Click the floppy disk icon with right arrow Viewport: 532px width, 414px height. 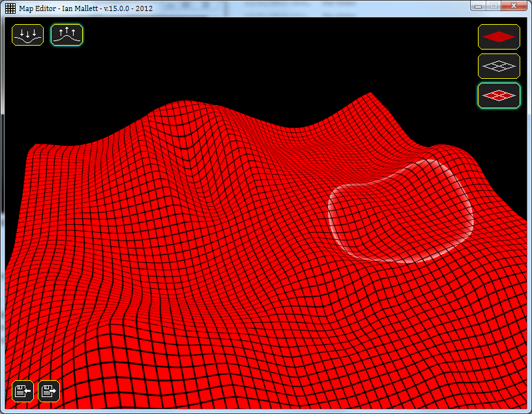point(49,391)
